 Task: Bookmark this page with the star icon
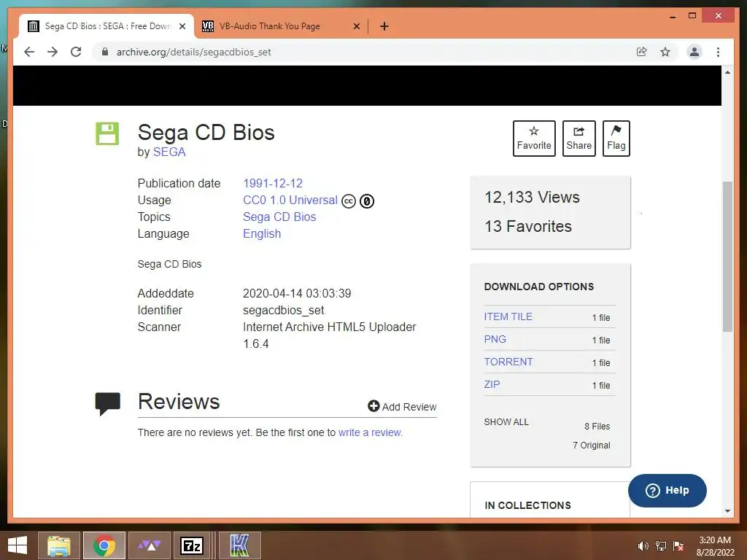tap(665, 52)
